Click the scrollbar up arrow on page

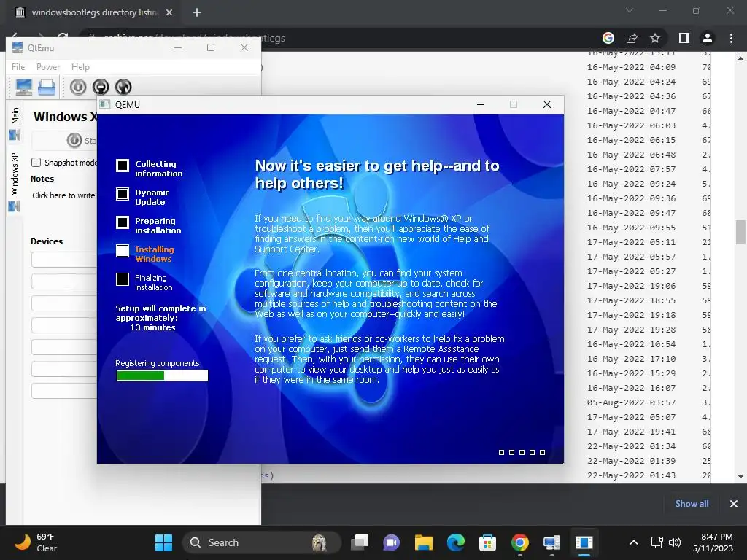click(740, 58)
